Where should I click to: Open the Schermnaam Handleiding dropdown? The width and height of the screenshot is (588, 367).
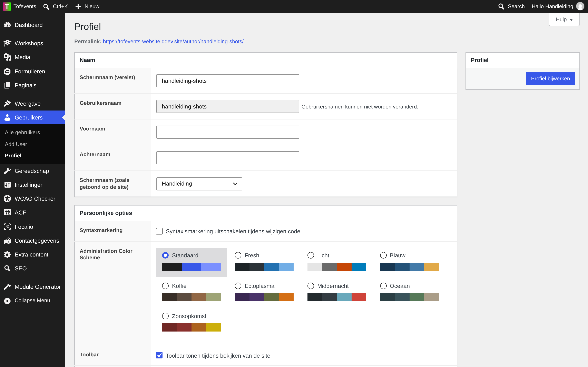coord(199,184)
